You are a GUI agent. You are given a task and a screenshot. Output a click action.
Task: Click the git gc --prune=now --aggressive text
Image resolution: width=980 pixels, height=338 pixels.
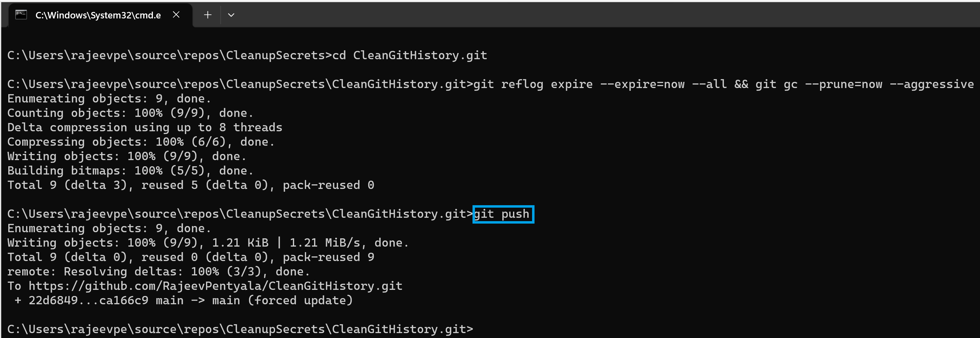tap(864, 84)
